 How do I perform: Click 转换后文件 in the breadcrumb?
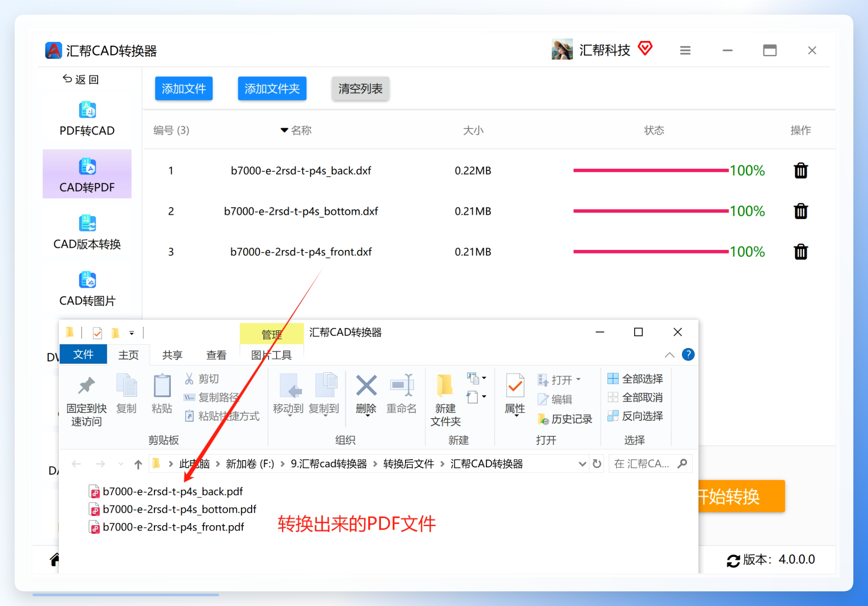coord(409,464)
